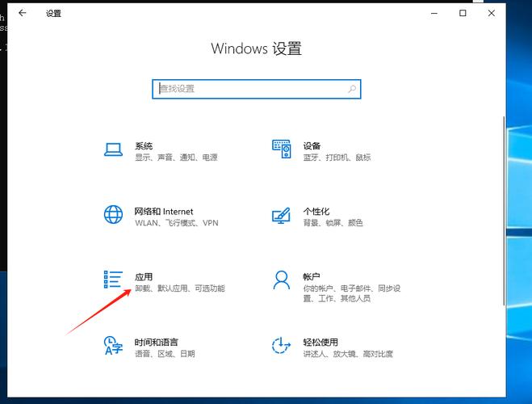Click the description 蓝牙、打印机、鼠标
This screenshot has height=404, width=532.
pos(337,158)
